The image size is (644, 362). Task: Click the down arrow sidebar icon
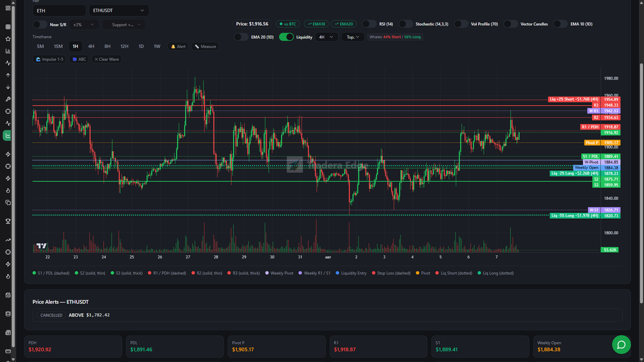[x=8, y=87]
